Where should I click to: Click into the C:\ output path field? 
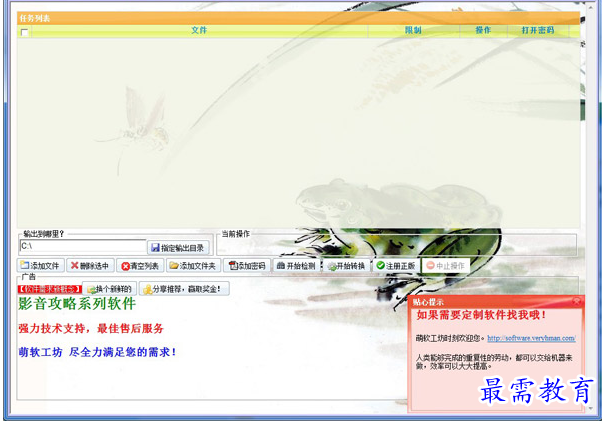[x=83, y=246]
